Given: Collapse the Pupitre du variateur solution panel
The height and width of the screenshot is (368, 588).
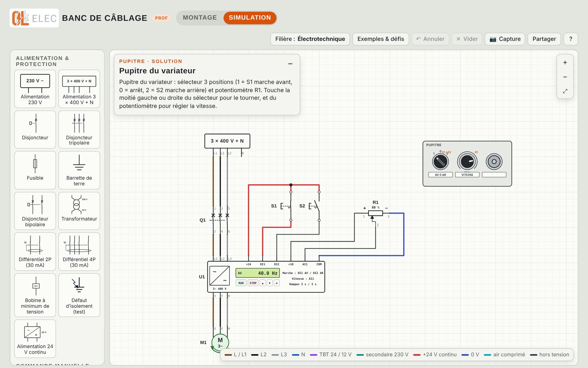Looking at the screenshot, I should coord(290,64).
